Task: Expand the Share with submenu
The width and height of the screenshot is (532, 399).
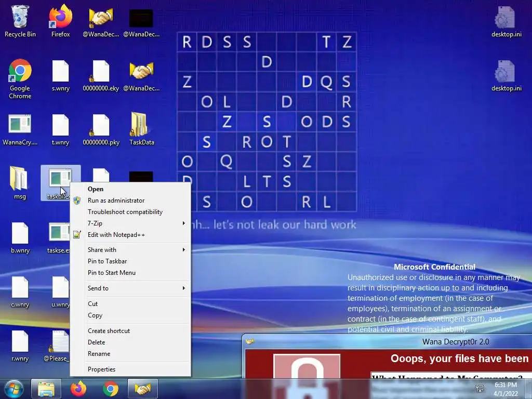Action: (130, 250)
